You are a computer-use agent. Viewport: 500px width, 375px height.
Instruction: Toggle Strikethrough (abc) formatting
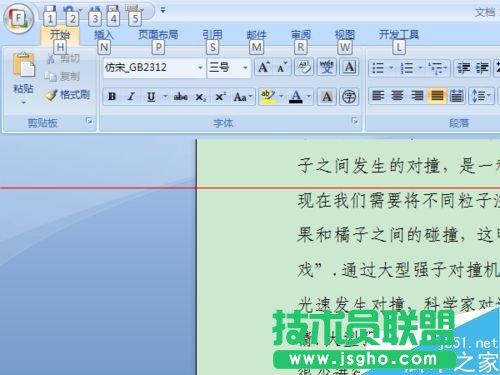pyautogui.click(x=180, y=97)
